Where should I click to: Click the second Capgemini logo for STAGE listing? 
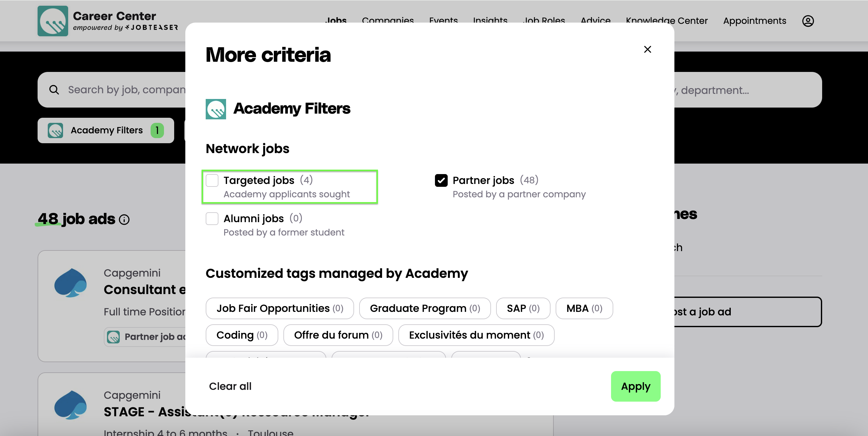(70, 405)
